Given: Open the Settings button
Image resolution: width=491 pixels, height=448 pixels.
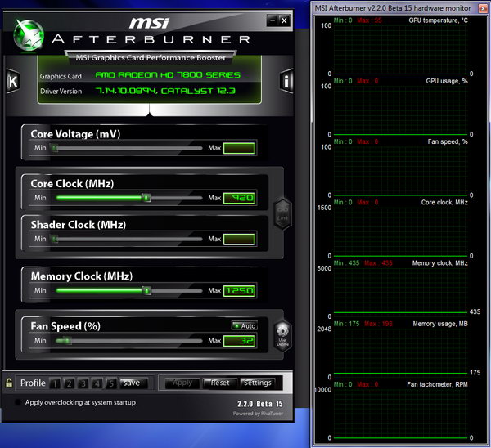Looking at the screenshot, I should (x=258, y=383).
